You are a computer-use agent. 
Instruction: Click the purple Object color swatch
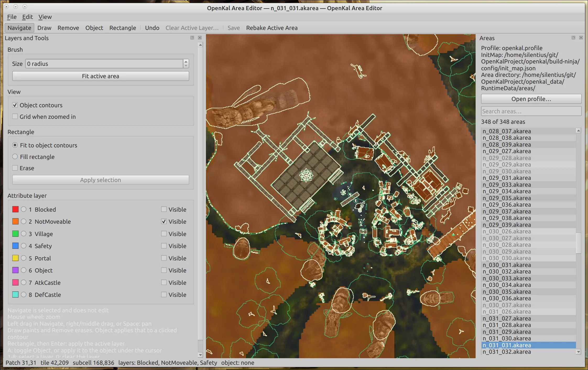[x=15, y=270]
